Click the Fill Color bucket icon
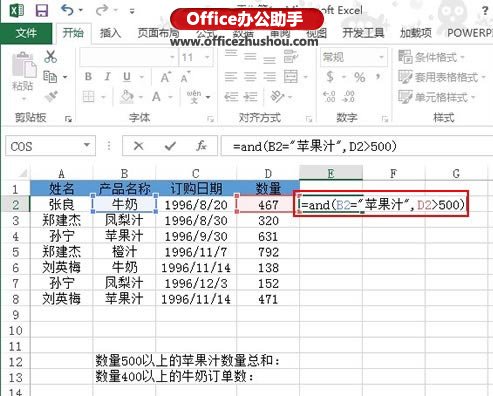 click(x=127, y=97)
